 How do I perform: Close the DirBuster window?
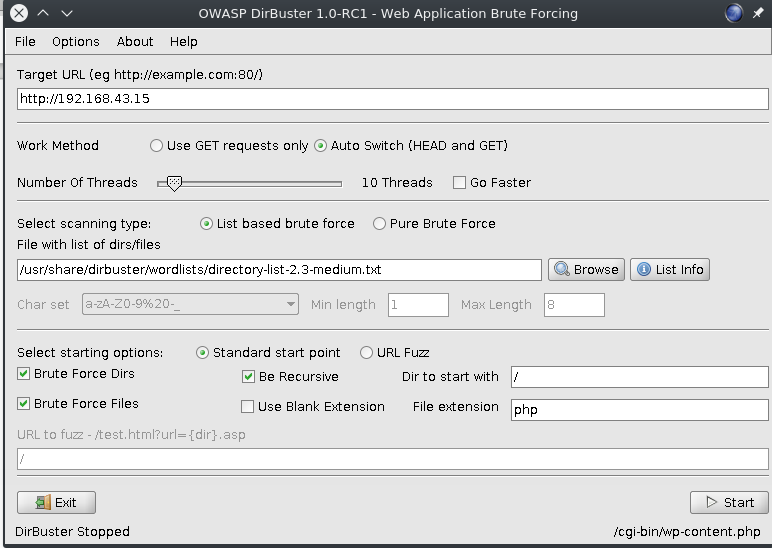point(19,13)
